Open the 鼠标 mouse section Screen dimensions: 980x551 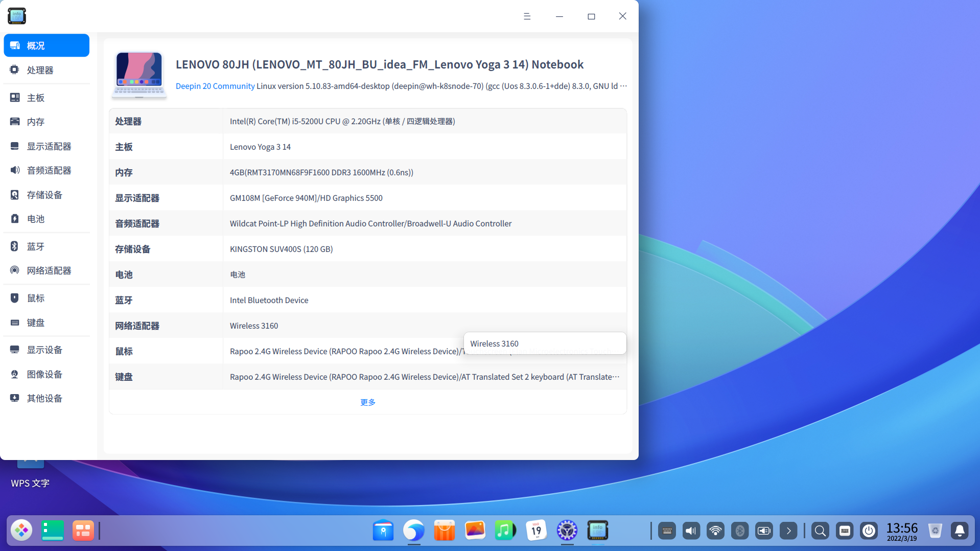pyautogui.click(x=36, y=298)
